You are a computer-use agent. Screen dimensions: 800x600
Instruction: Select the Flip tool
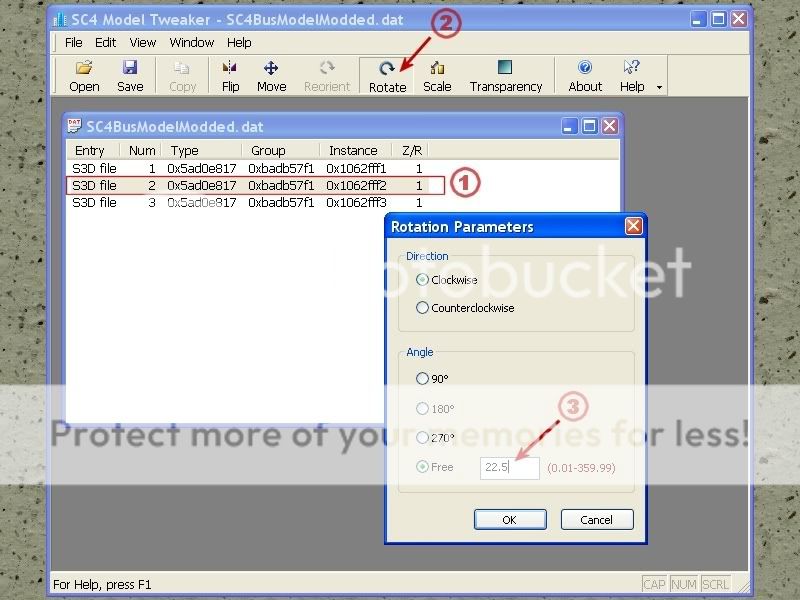click(x=230, y=76)
